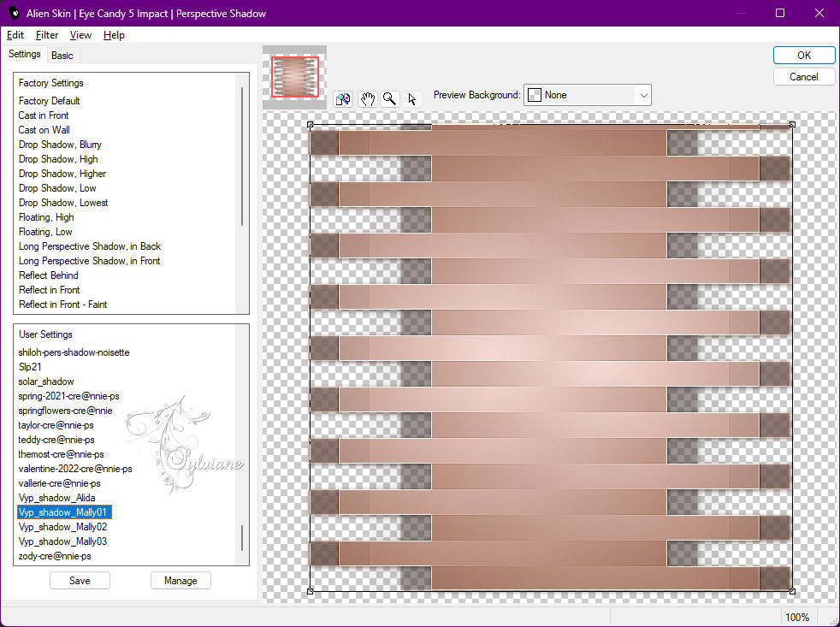Viewport: 840px width, 627px height.
Task: Select shiloh-pers-shadow-noisette user setting
Action: [74, 352]
